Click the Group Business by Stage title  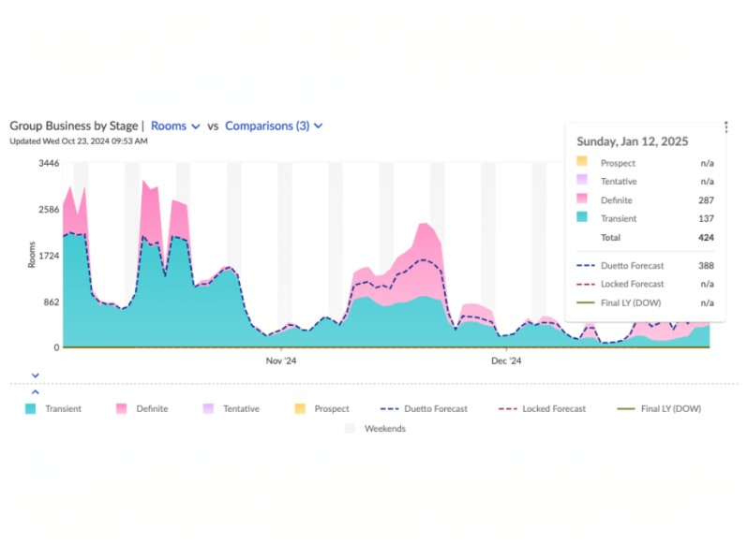pyautogui.click(x=74, y=125)
